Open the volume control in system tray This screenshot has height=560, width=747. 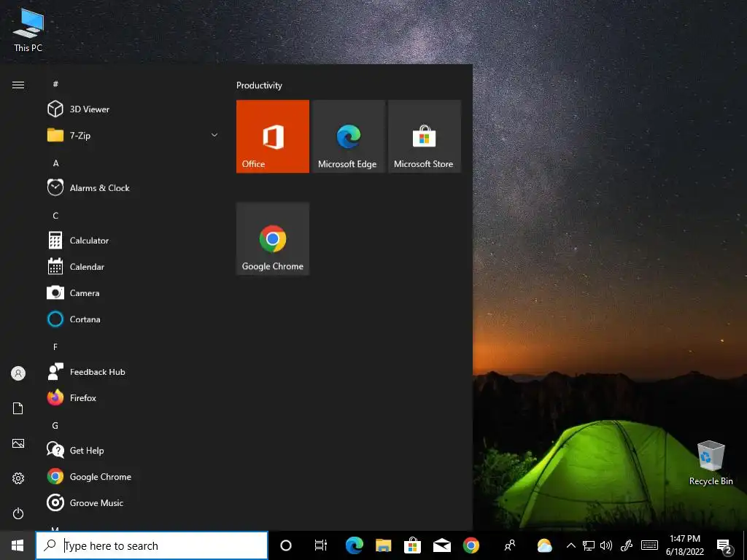point(606,545)
